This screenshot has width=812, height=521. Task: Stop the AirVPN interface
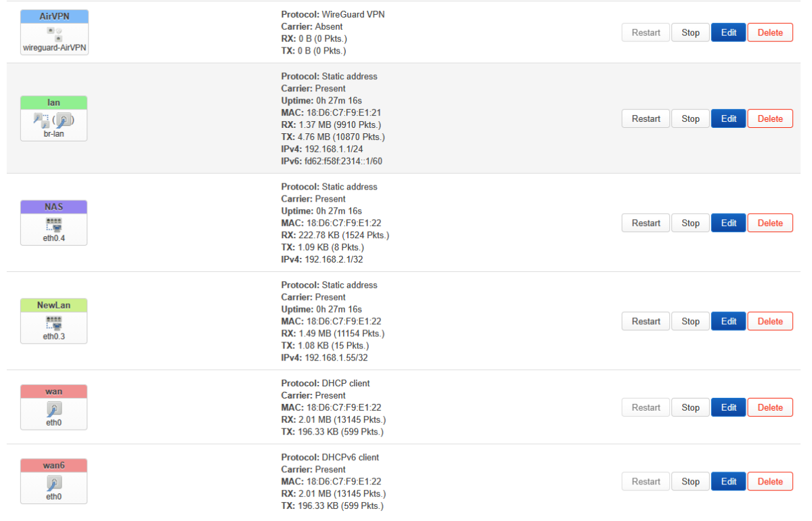690,32
